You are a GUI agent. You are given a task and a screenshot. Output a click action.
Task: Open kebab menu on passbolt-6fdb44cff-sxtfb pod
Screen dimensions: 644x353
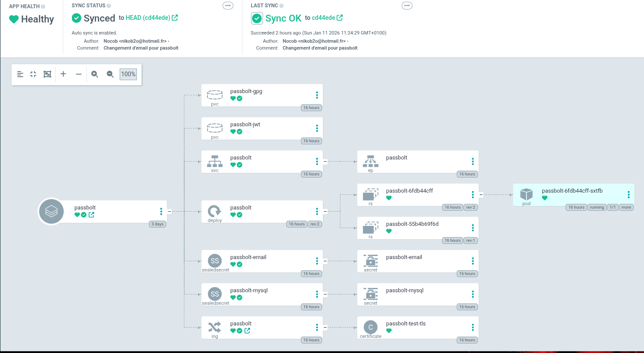pos(629,195)
